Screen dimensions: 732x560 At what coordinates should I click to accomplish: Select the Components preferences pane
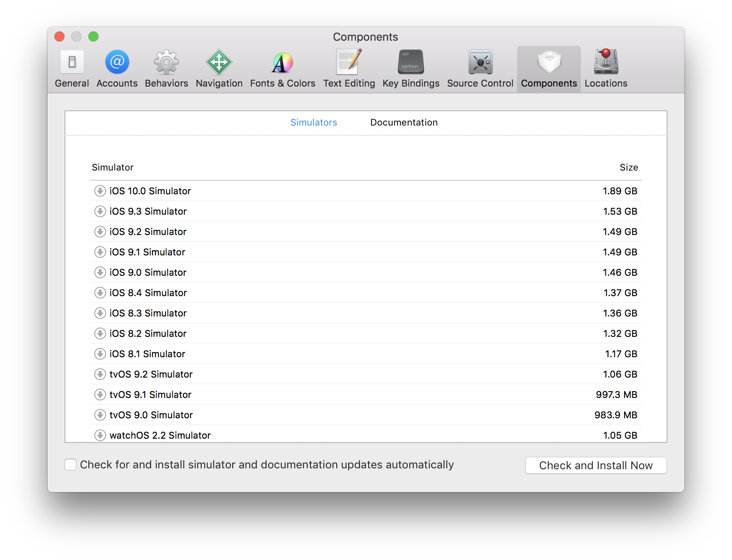tap(549, 68)
